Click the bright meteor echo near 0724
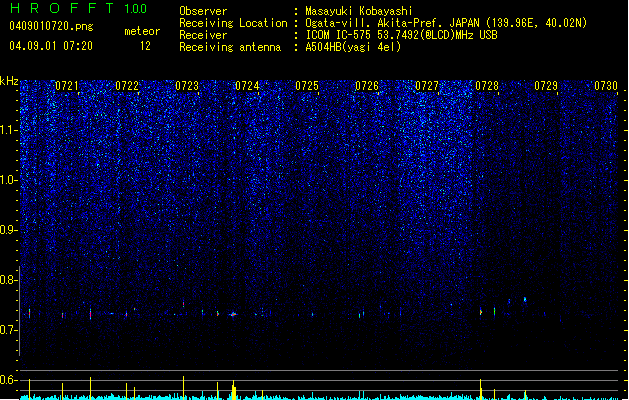The image size is (629, 400). pyautogui.click(x=233, y=314)
